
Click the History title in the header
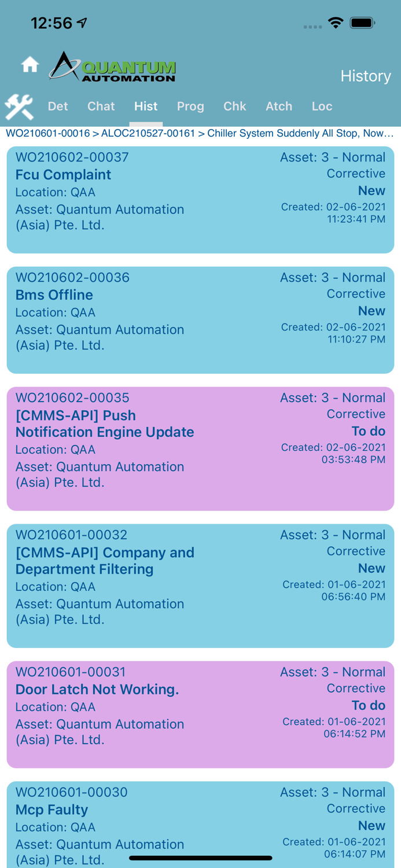click(366, 76)
